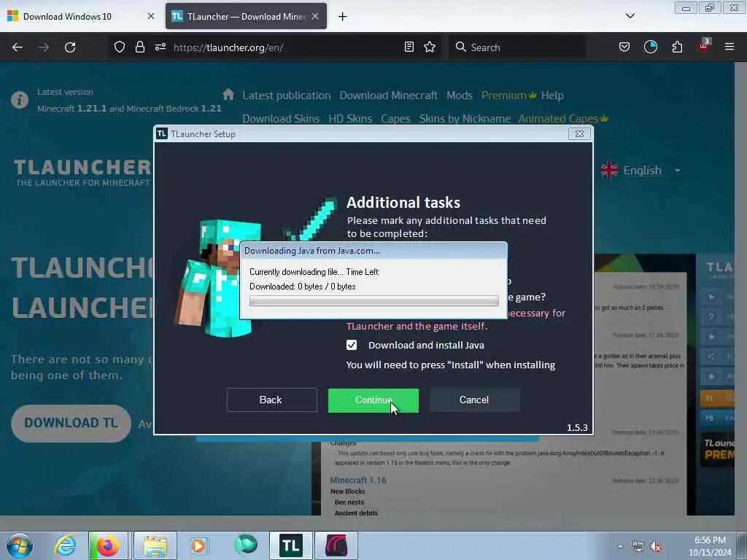The image size is (747, 560).
Task: Go to HD Skins link
Action: pyautogui.click(x=350, y=119)
